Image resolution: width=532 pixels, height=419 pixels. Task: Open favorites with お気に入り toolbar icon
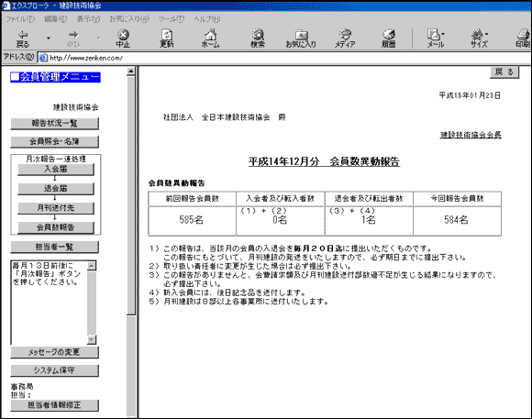coord(301,39)
